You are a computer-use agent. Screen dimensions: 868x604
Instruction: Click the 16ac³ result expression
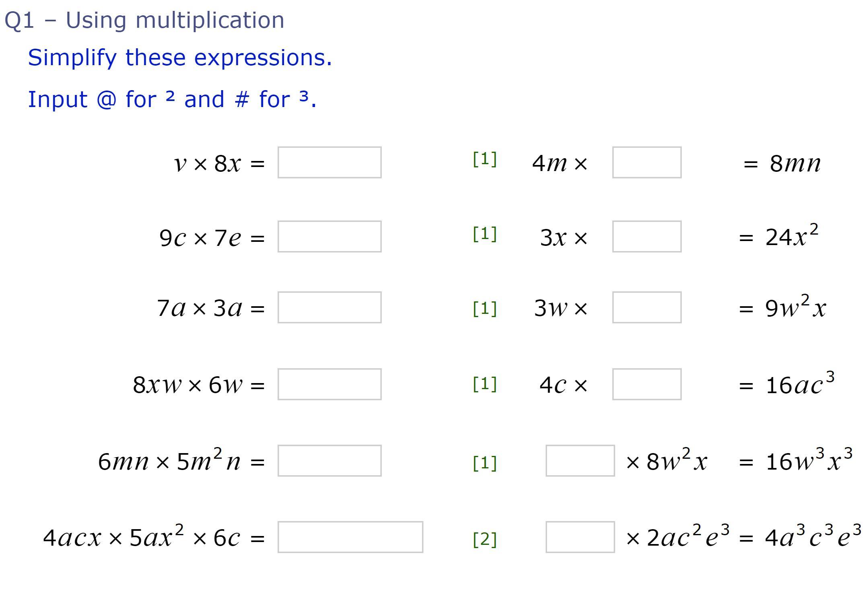(x=800, y=383)
